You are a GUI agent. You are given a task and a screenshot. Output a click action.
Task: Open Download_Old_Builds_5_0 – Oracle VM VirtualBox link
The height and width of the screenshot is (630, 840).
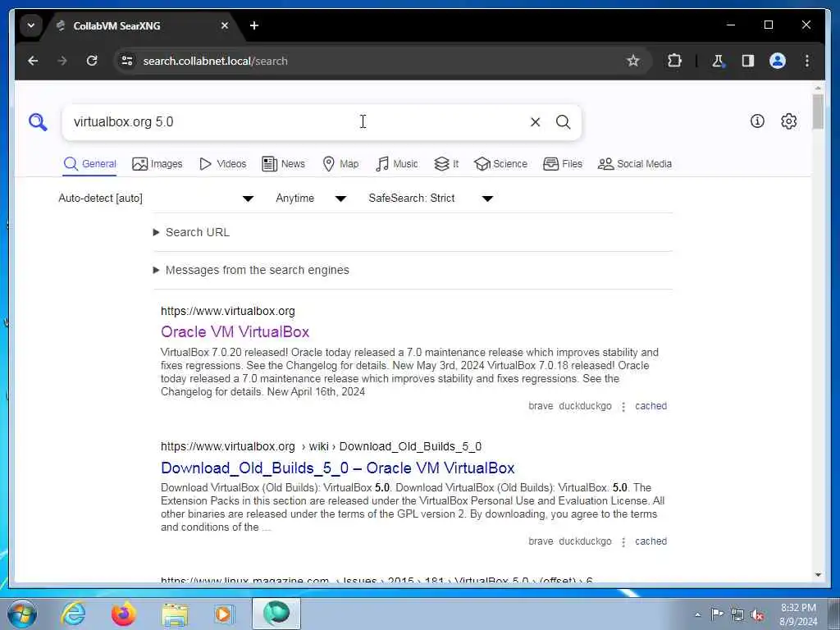tap(337, 468)
